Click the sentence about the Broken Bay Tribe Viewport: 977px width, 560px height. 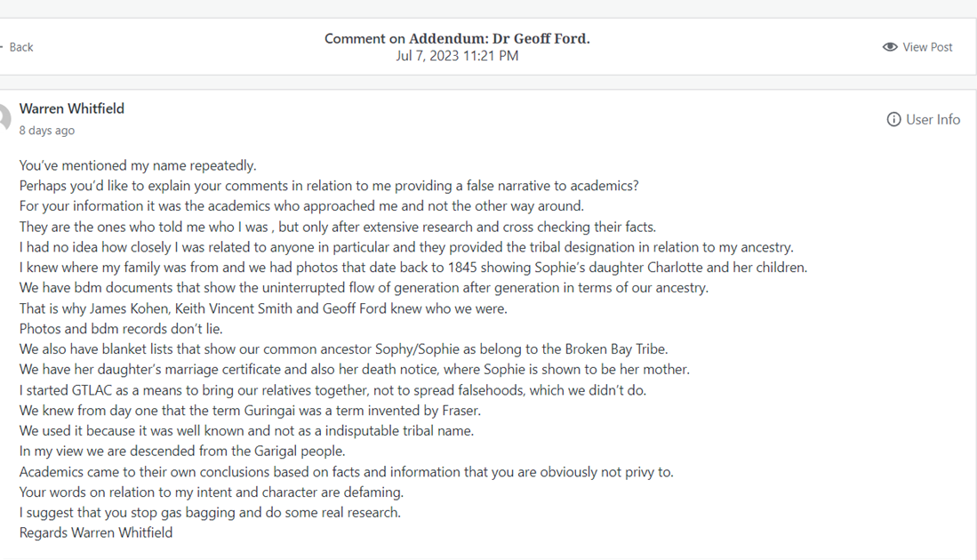(343, 349)
